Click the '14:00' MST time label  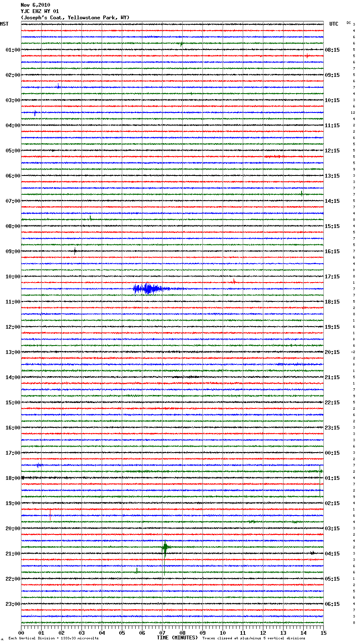point(13,377)
